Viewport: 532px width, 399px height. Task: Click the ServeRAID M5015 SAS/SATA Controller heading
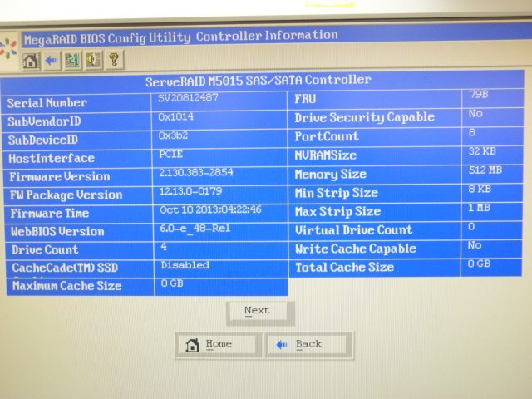(x=259, y=81)
